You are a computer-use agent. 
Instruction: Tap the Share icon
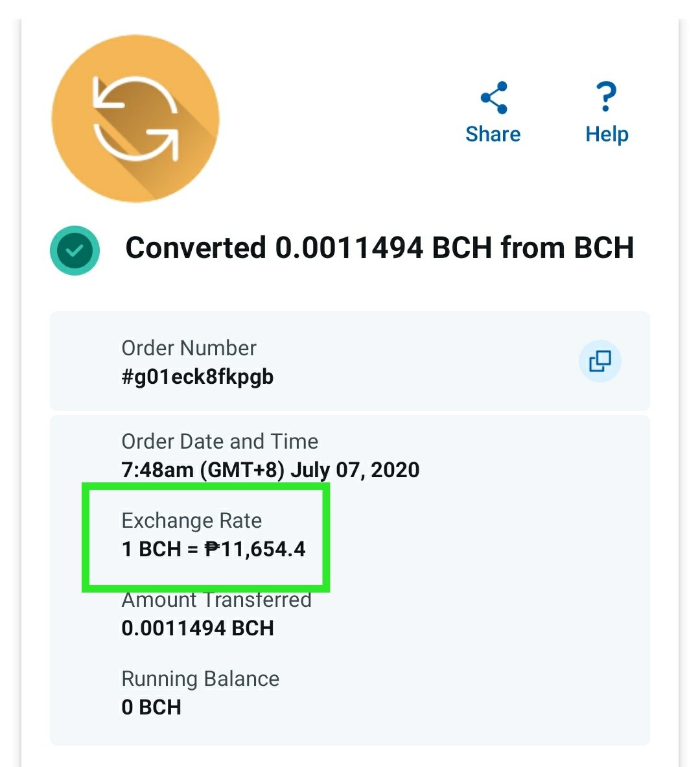click(x=494, y=97)
